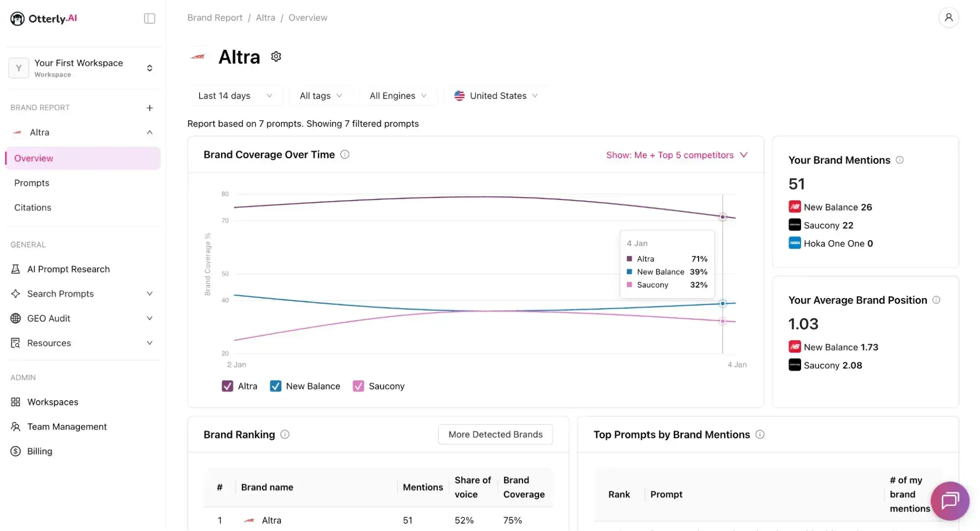
Task: Select AI Prompt Research in the sidebar
Action: (68, 269)
